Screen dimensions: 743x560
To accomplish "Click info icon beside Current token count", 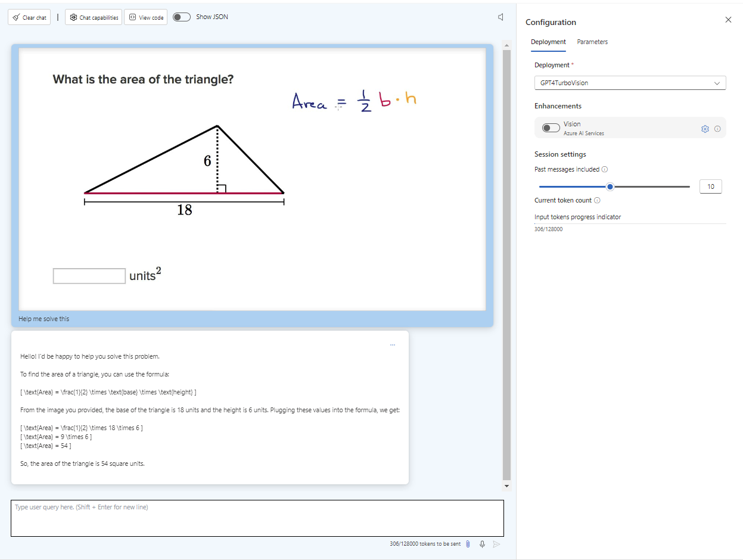I will pyautogui.click(x=597, y=200).
